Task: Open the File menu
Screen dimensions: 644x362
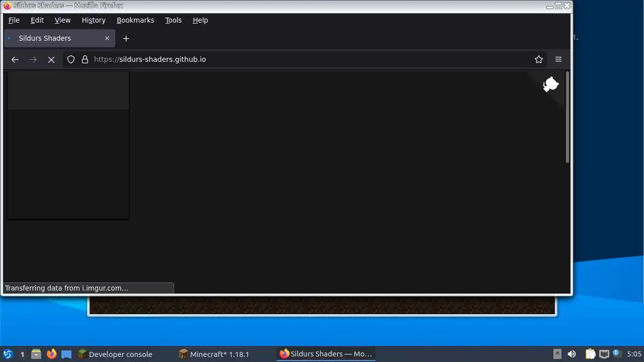Action: point(14,20)
